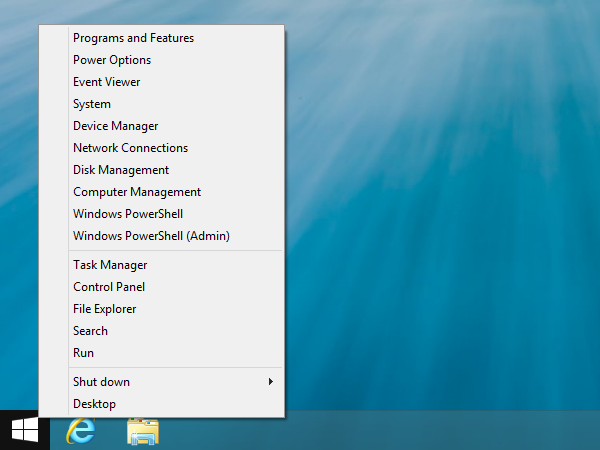
Task: Open Task Manager from the menu
Action: pyautogui.click(x=110, y=265)
